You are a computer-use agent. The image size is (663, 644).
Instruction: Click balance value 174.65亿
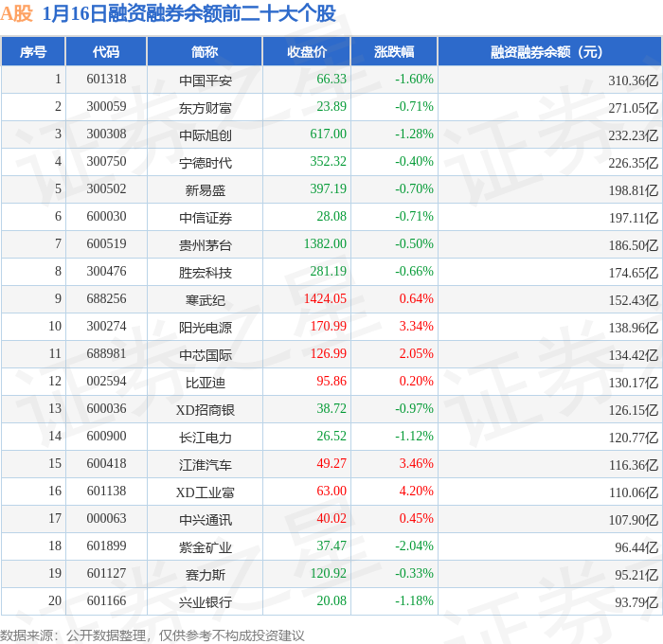click(634, 273)
